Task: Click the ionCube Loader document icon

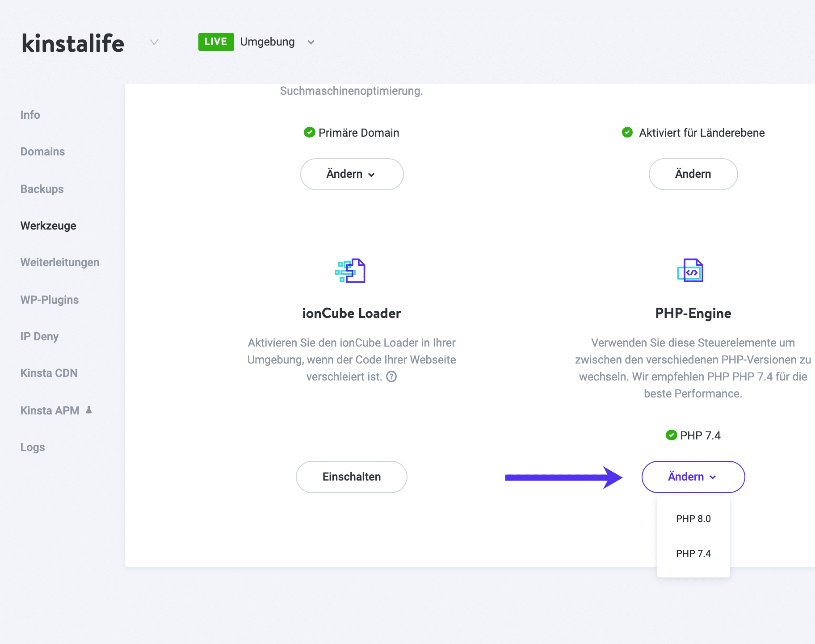Action: pos(352,270)
